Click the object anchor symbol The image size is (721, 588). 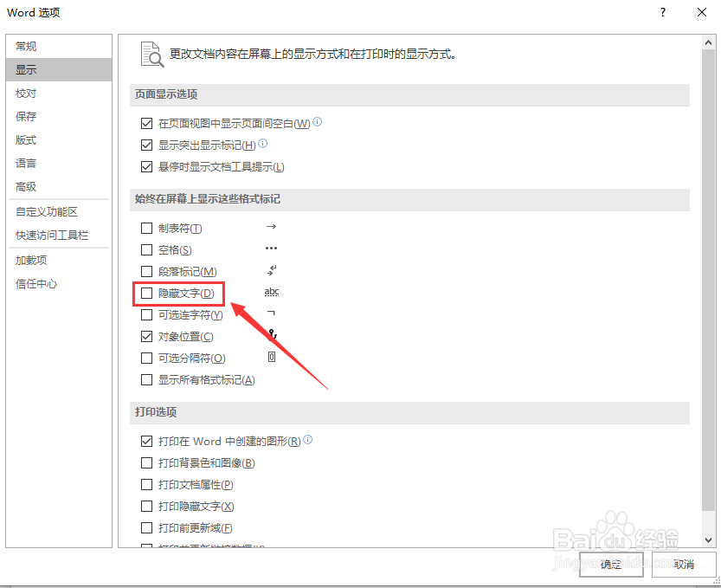click(x=271, y=335)
